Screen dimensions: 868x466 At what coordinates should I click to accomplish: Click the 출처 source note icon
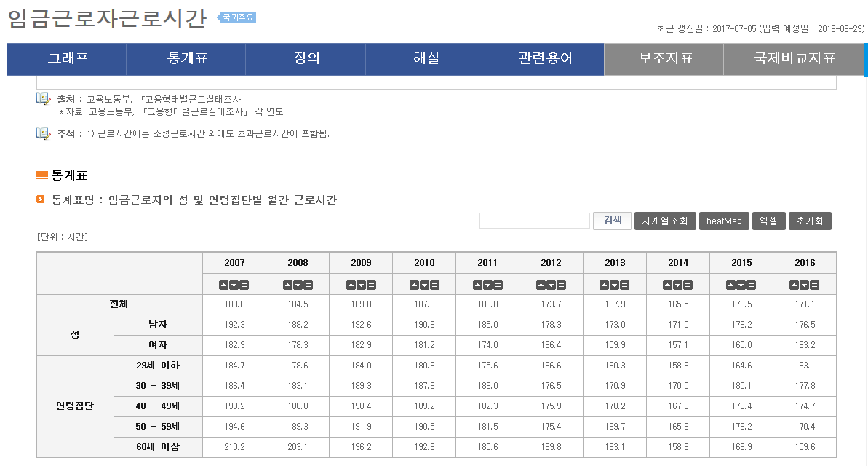tap(43, 98)
